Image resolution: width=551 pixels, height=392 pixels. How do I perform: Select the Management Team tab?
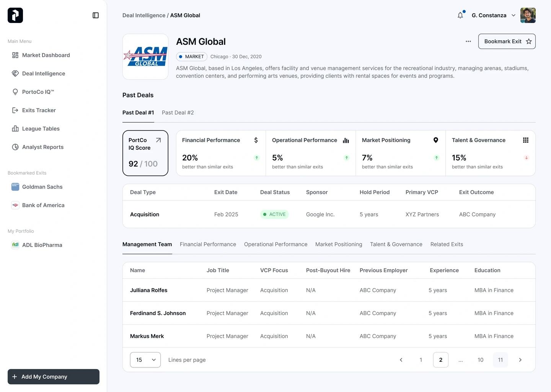(147, 244)
